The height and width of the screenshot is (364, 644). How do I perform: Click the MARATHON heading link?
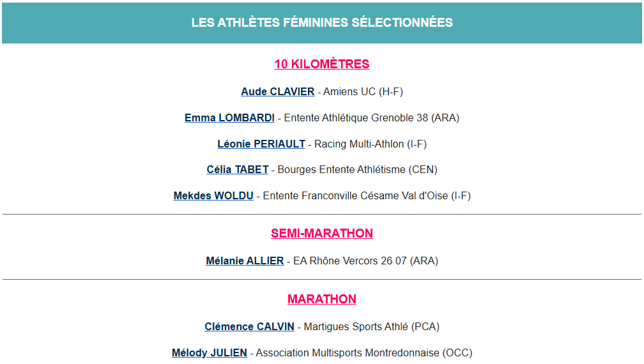pyautogui.click(x=322, y=299)
